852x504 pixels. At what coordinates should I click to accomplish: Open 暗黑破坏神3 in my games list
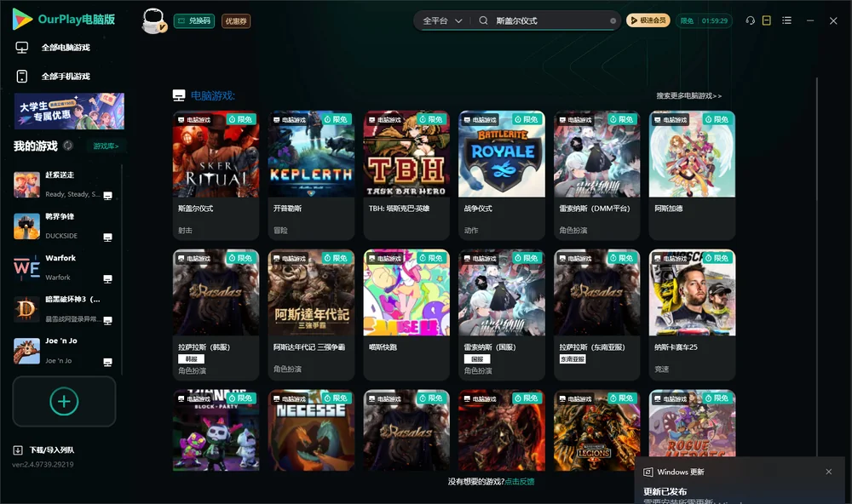click(x=63, y=310)
